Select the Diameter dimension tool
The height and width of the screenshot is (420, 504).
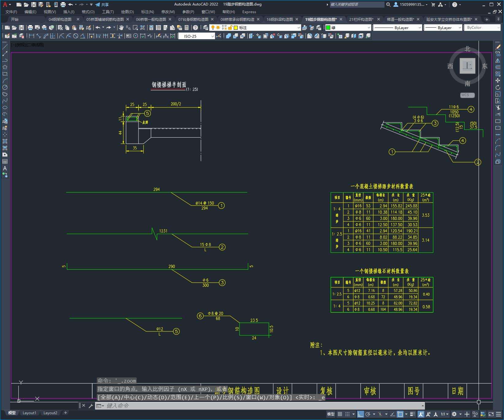[76, 36]
